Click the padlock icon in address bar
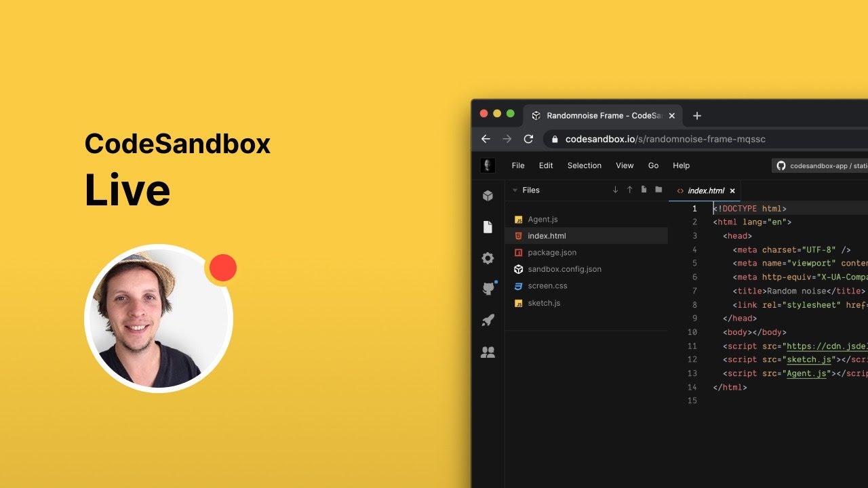Image resolution: width=868 pixels, height=488 pixels. pyautogui.click(x=555, y=139)
